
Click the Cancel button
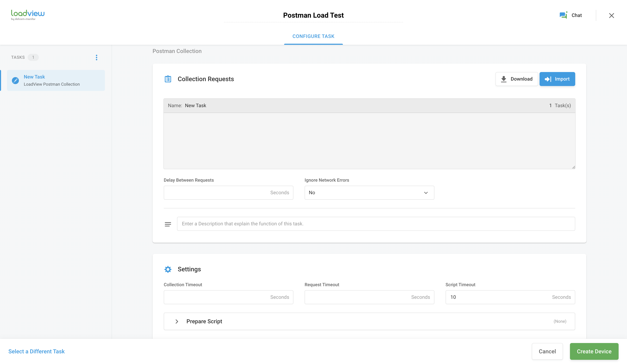coord(547,351)
